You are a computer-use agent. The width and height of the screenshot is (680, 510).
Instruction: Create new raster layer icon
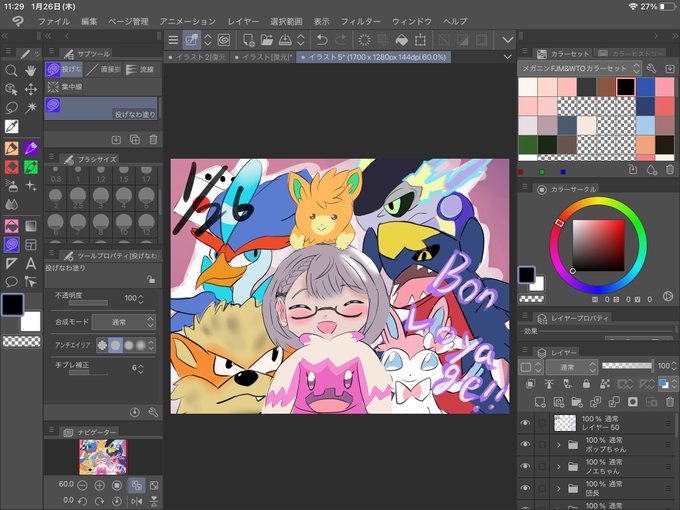tap(540, 402)
